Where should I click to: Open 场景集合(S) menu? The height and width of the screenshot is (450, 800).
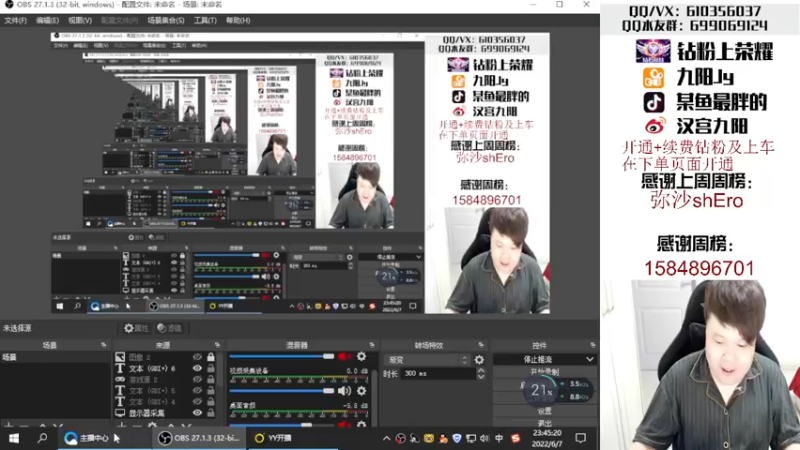(x=166, y=20)
